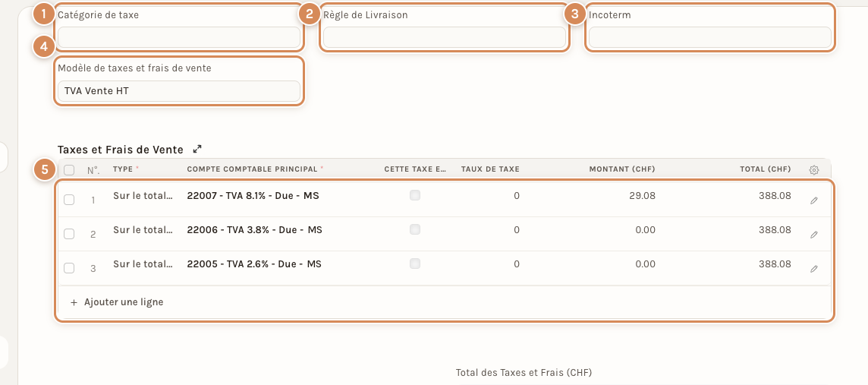
Task: Click account 22006 - TVA 3.8% - Due - MS
Action: click(x=255, y=230)
